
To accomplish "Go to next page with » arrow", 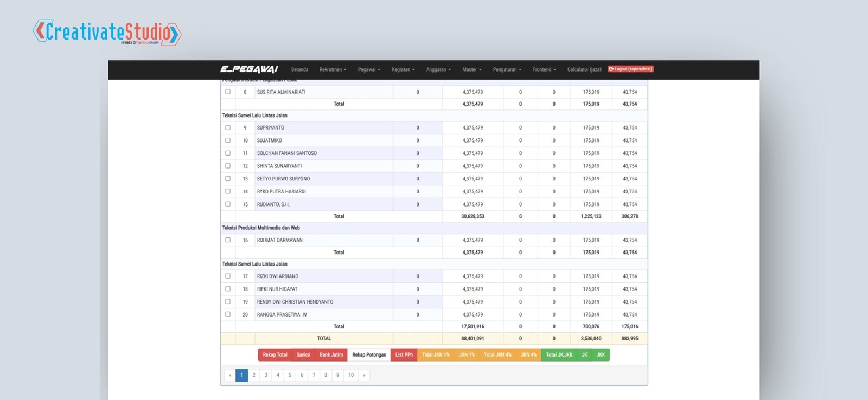I will pos(364,375).
